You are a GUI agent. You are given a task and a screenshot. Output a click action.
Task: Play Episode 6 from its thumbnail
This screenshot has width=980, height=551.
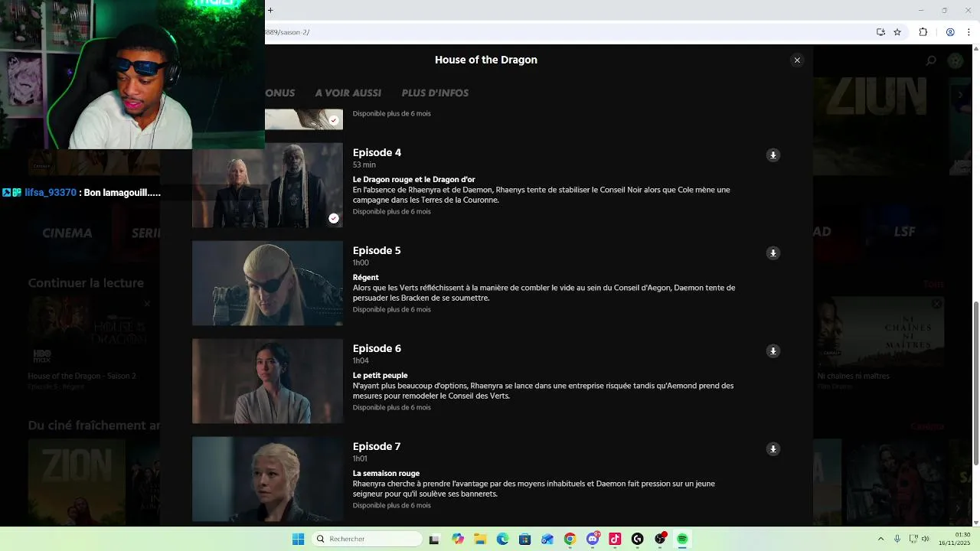tap(267, 381)
